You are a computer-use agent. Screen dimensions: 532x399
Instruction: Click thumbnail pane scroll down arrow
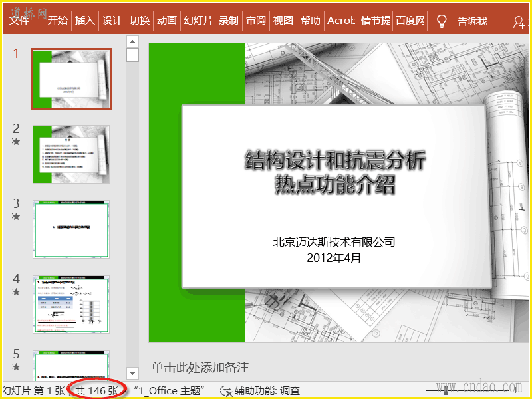pos(132,373)
